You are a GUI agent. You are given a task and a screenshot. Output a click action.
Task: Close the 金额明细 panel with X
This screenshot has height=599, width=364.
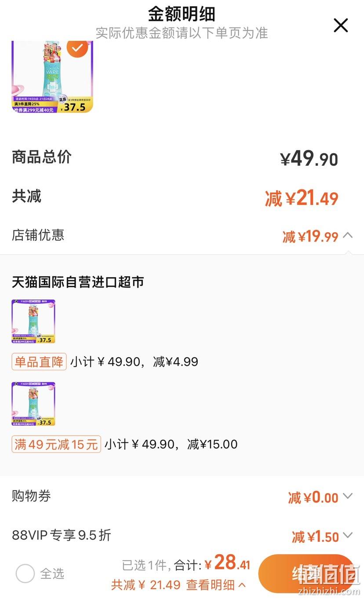coord(341,26)
